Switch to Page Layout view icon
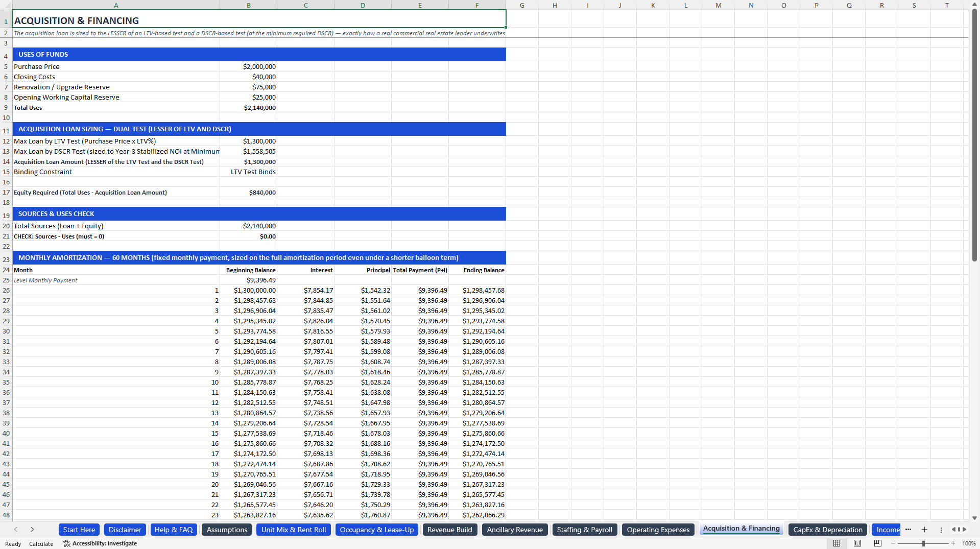The image size is (980, 549). [x=857, y=543]
